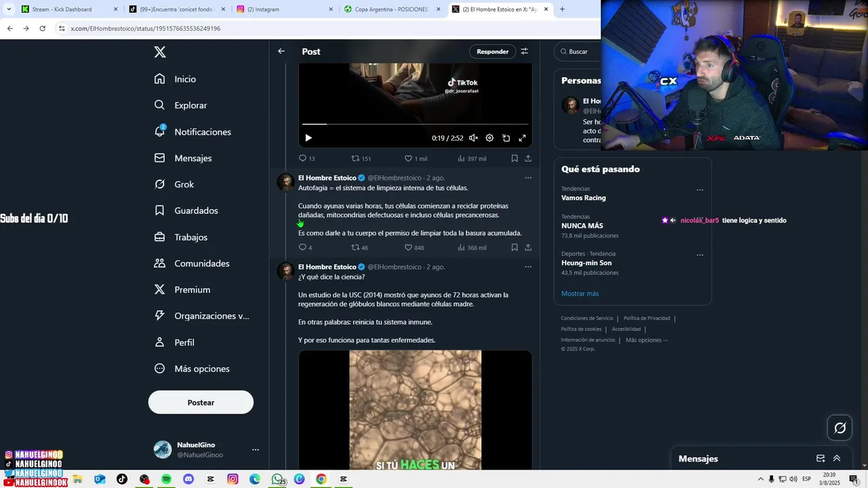
Task: Open NahuelGino account options menu
Action: point(256,449)
